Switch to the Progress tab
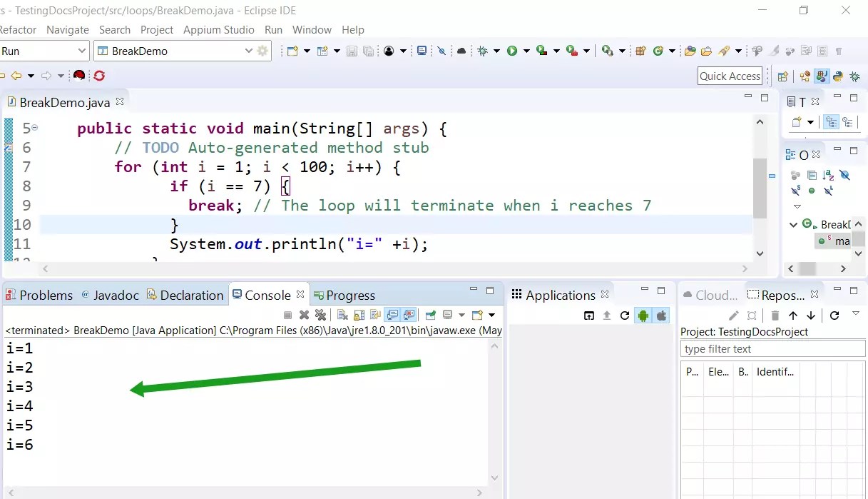This screenshot has width=868, height=499. (x=344, y=295)
